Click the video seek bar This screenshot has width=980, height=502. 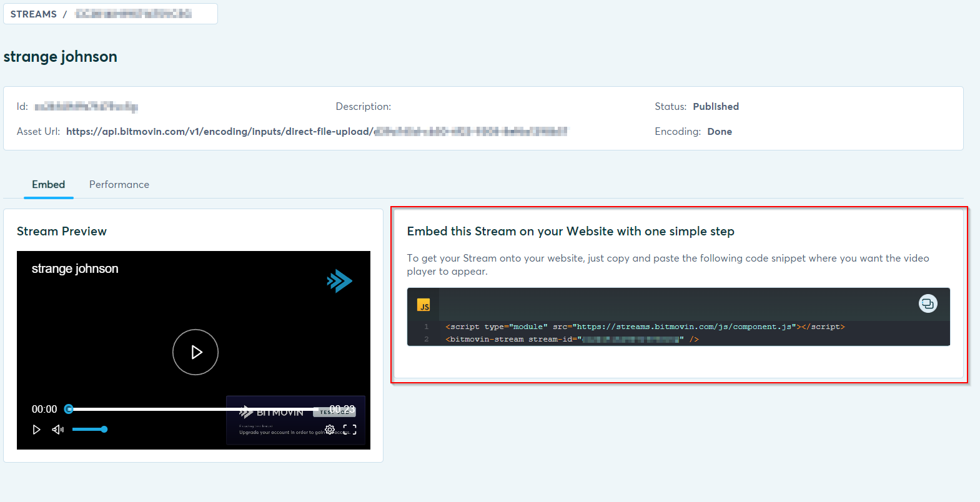pos(194,409)
